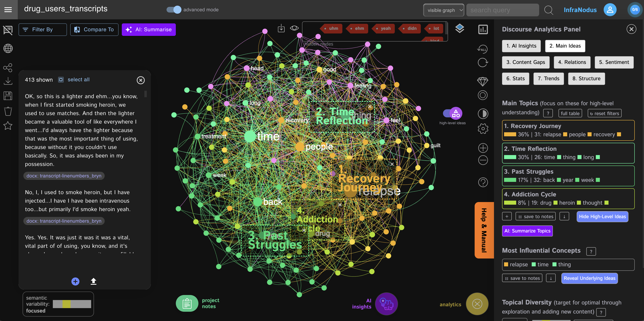Click the 0/6 progress badge
The image size is (644, 321).
point(635,9)
